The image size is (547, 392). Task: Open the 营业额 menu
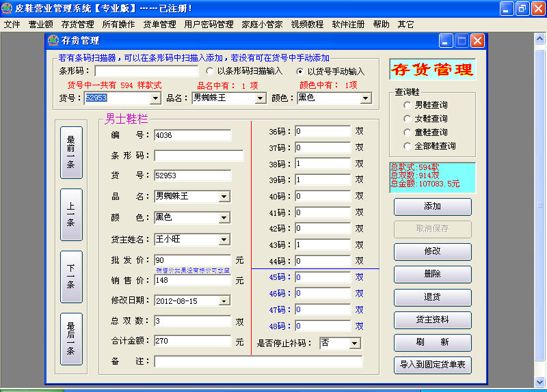click(x=41, y=25)
